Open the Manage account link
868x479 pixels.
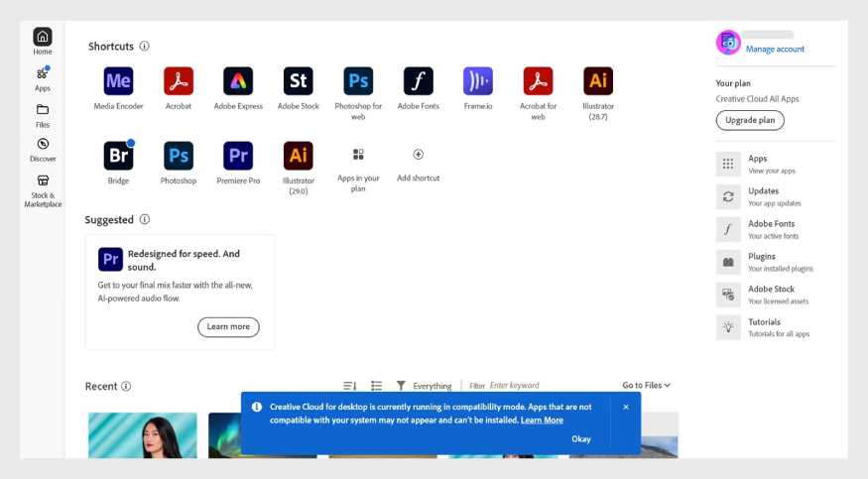(x=775, y=49)
